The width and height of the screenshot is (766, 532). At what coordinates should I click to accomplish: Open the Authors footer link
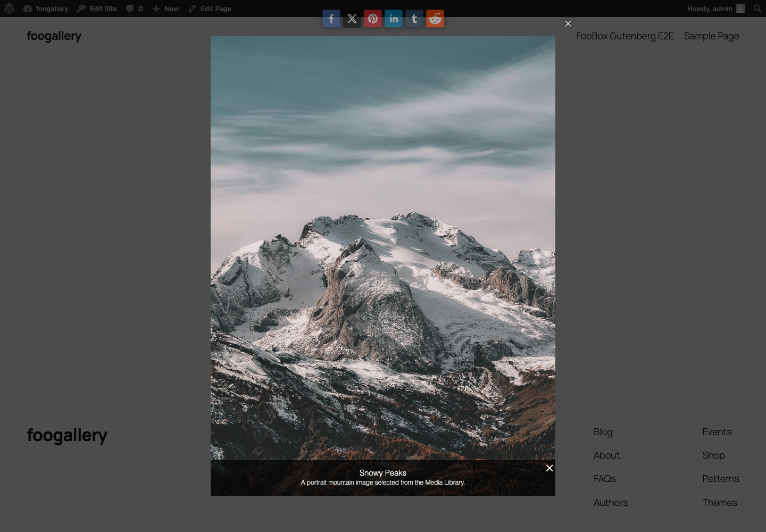[x=611, y=503]
